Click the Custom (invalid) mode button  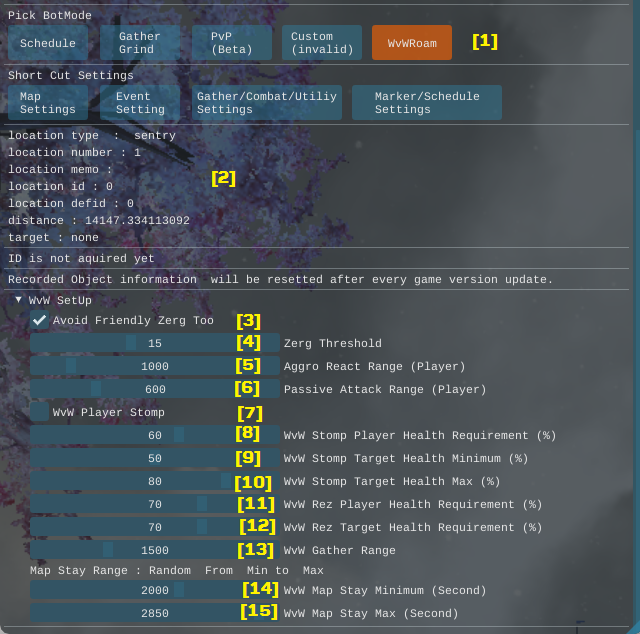321,43
